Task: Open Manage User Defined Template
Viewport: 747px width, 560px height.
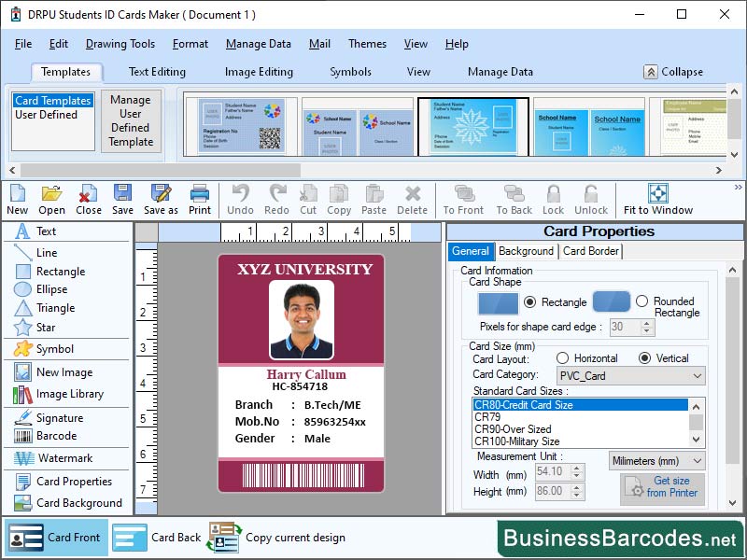Action: click(x=131, y=122)
